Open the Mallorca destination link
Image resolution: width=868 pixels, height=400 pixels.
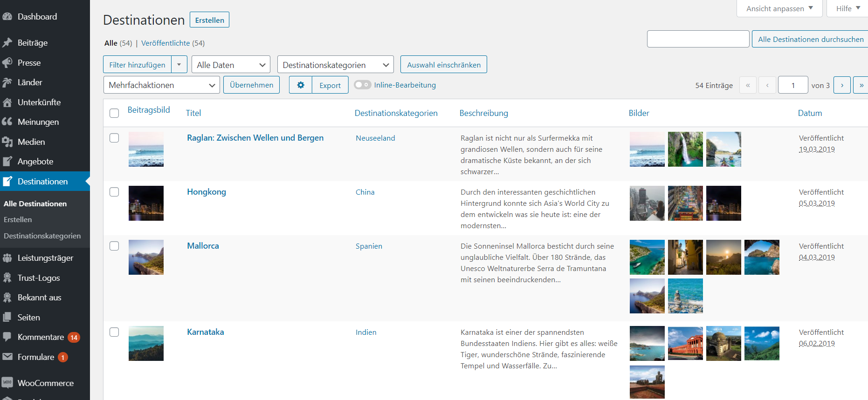pos(203,246)
